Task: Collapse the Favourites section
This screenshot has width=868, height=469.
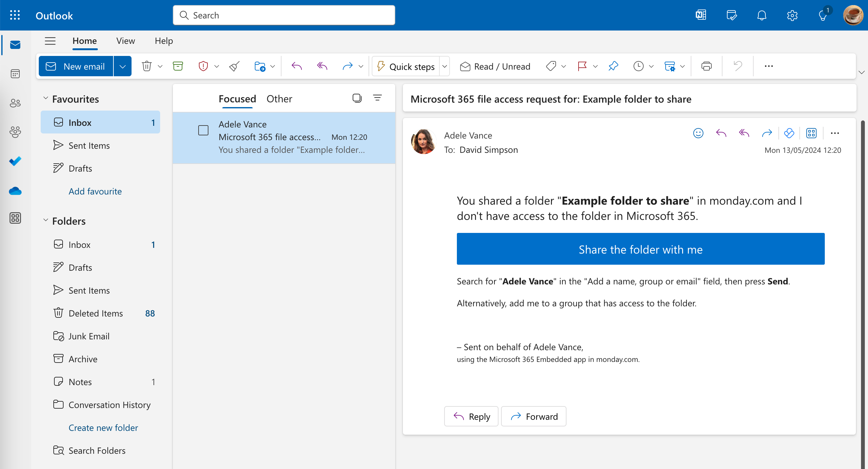Action: point(46,99)
